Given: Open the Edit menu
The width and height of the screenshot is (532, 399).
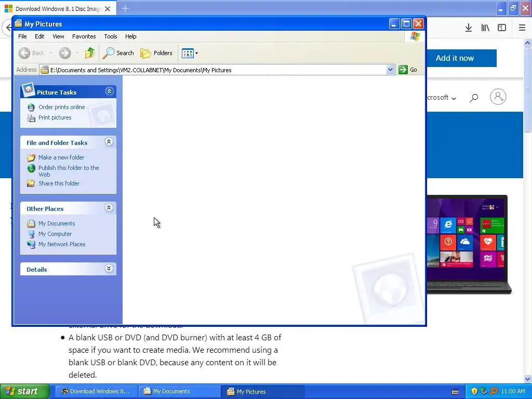Looking at the screenshot, I should coord(39,36).
